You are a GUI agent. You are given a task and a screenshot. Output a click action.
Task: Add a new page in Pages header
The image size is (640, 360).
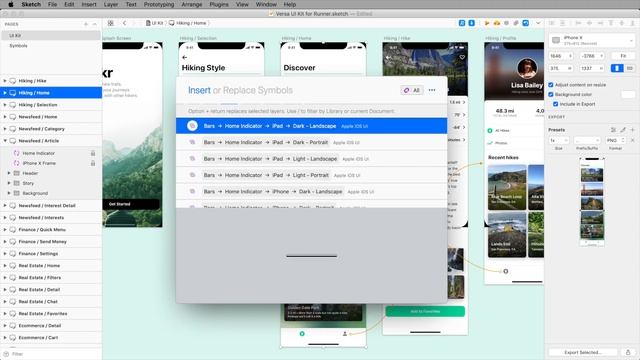(x=86, y=24)
